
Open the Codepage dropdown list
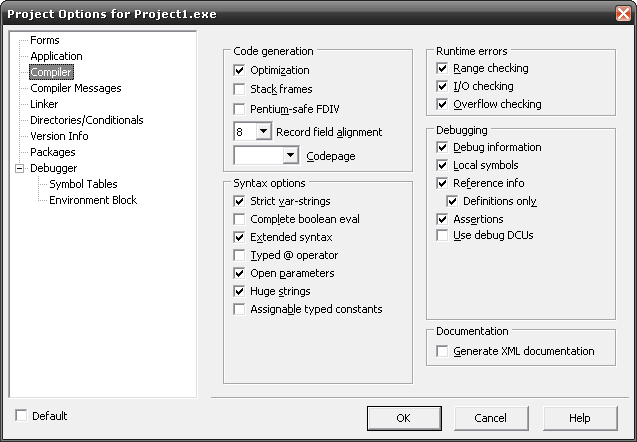(290, 156)
